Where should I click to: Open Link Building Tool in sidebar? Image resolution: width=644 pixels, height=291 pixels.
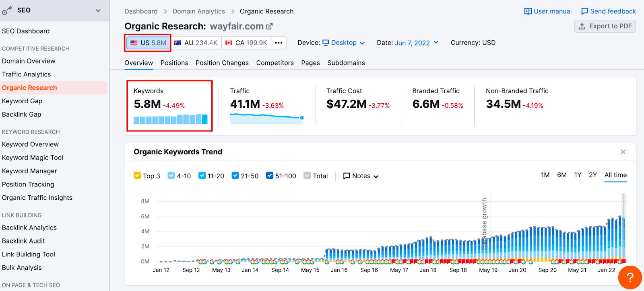[29, 254]
